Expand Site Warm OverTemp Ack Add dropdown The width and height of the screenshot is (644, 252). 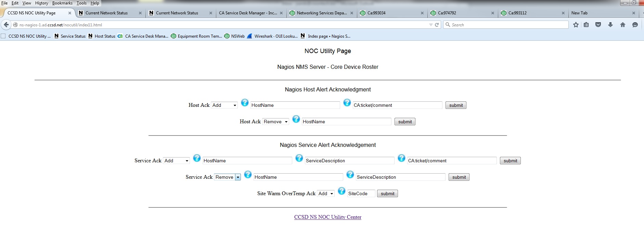[x=325, y=193]
